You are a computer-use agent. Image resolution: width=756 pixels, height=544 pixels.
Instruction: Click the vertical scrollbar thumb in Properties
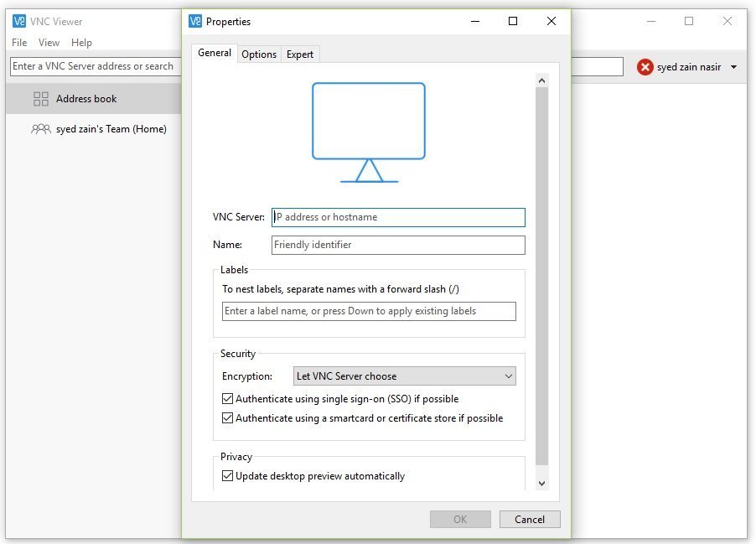(542, 276)
